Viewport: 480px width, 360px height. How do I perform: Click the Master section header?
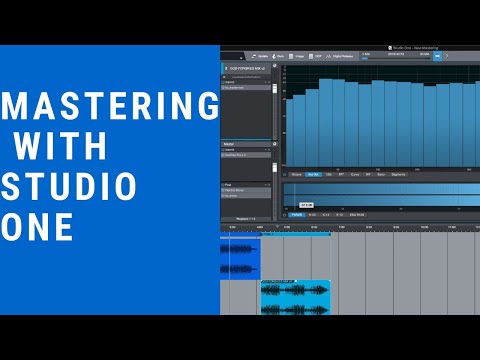click(246, 144)
